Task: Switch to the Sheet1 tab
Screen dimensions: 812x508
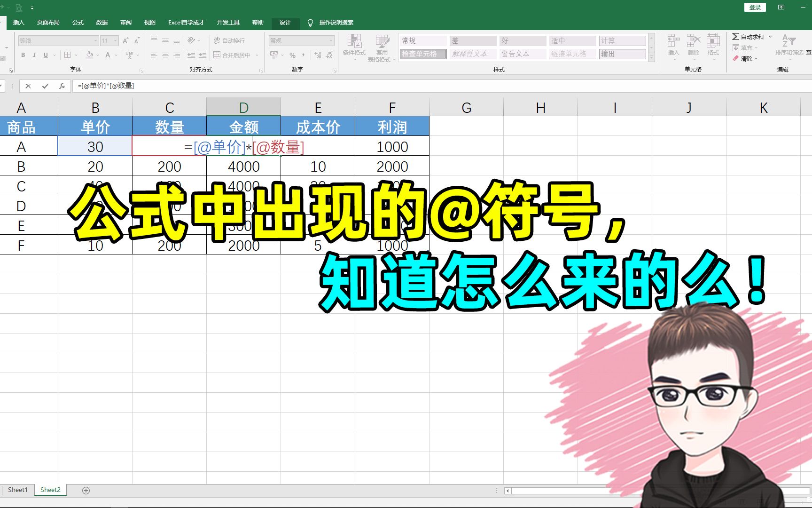Action: [18, 490]
